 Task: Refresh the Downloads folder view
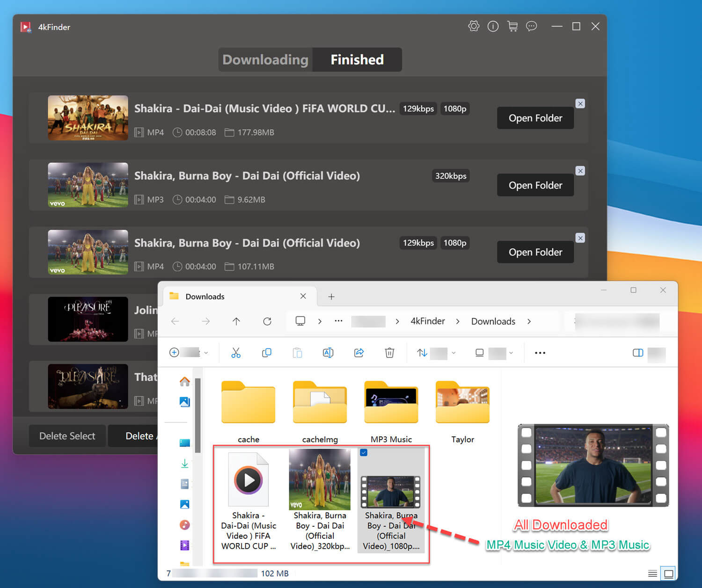267,321
